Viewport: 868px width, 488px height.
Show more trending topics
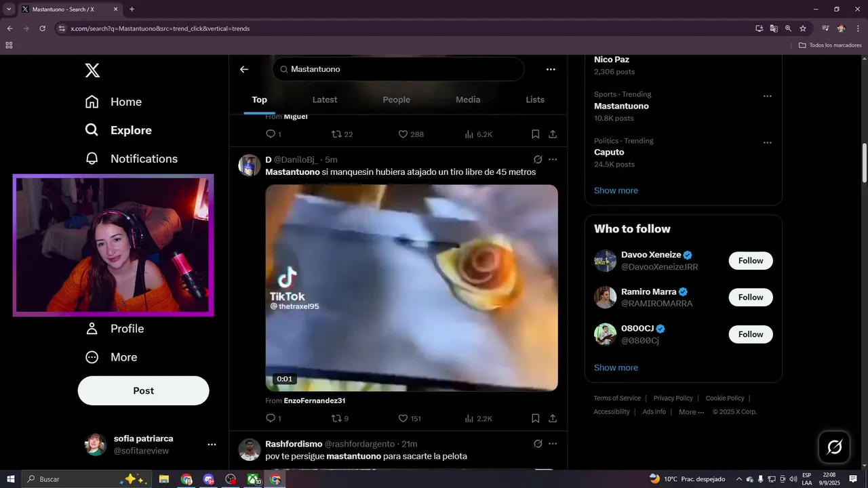(616, 190)
